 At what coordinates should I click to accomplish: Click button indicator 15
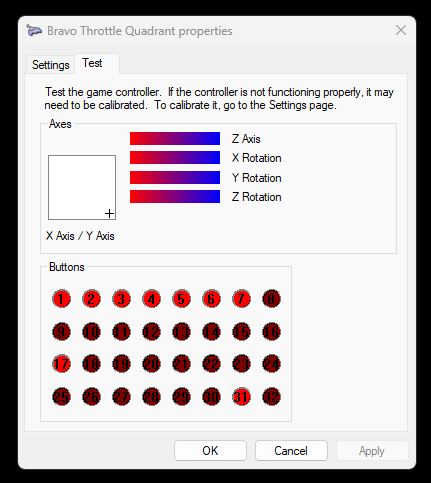coord(241,332)
